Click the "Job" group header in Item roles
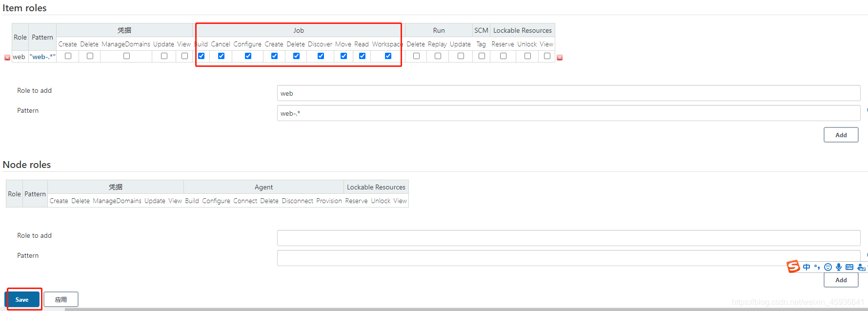This screenshot has height=311, width=868. (299, 30)
